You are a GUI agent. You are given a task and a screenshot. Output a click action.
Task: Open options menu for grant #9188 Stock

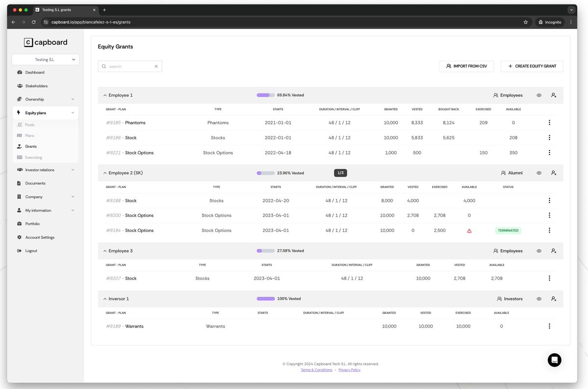pyautogui.click(x=549, y=201)
